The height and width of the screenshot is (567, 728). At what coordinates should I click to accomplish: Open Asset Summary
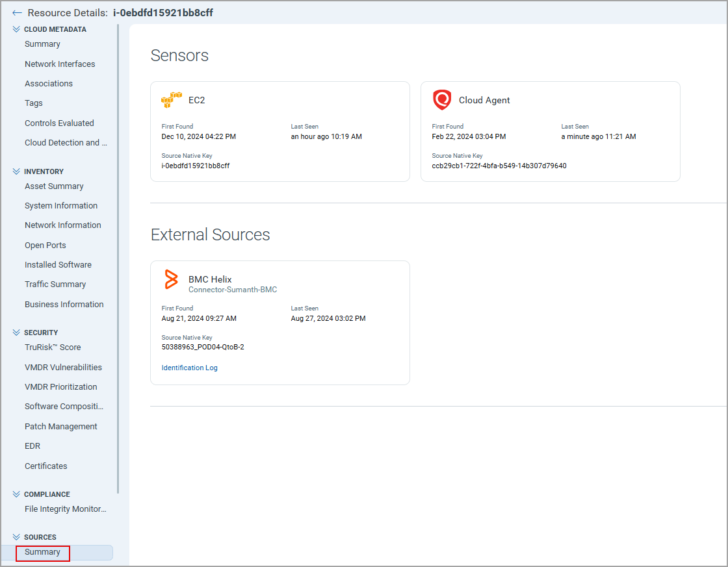54,186
